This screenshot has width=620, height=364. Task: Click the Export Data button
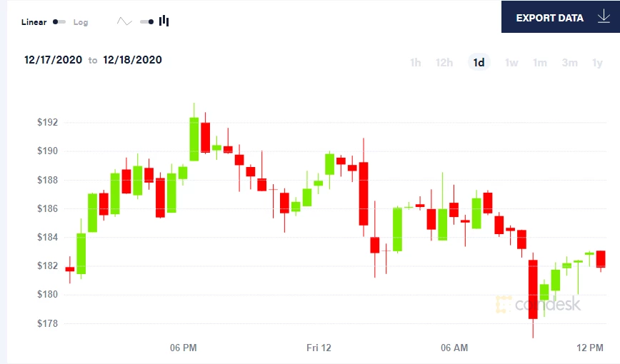(560, 16)
